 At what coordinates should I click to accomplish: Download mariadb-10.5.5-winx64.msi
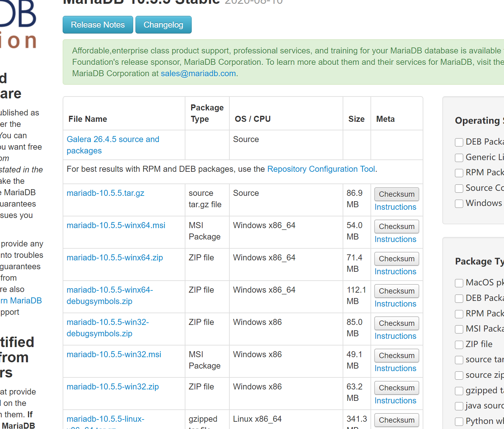click(x=116, y=225)
